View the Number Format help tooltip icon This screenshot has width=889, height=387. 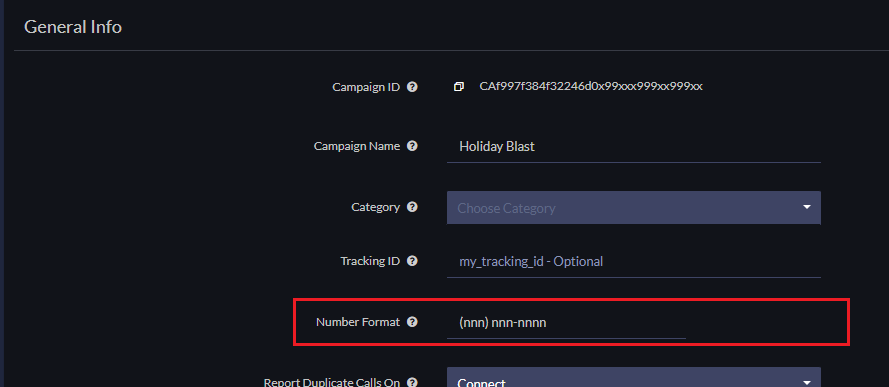tap(413, 322)
